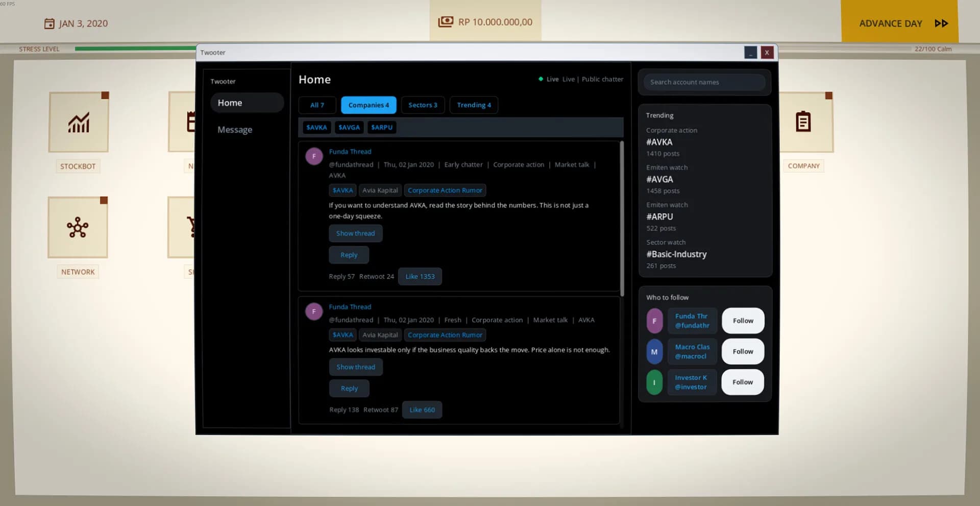Click the Advance Day button
980x506 pixels.
(899, 21)
